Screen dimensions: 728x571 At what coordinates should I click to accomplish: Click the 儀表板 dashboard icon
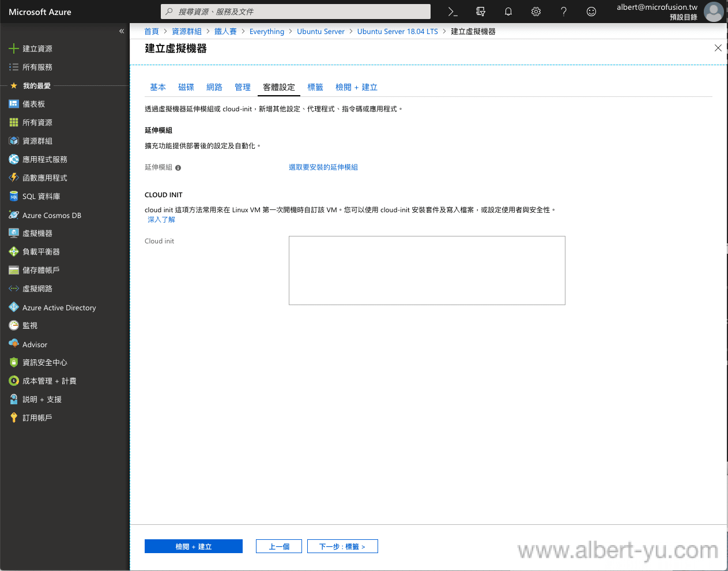click(14, 104)
